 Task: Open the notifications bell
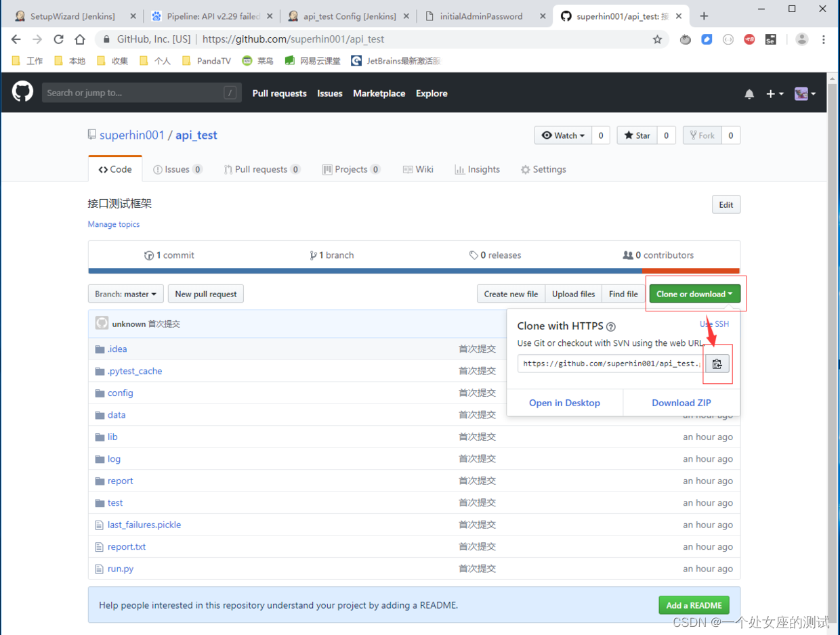click(x=749, y=94)
